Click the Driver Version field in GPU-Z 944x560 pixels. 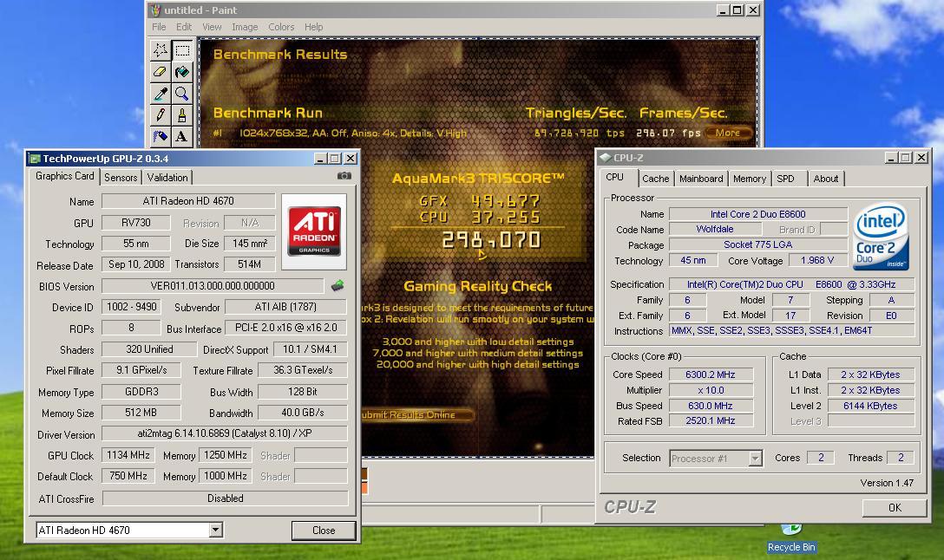[225, 433]
